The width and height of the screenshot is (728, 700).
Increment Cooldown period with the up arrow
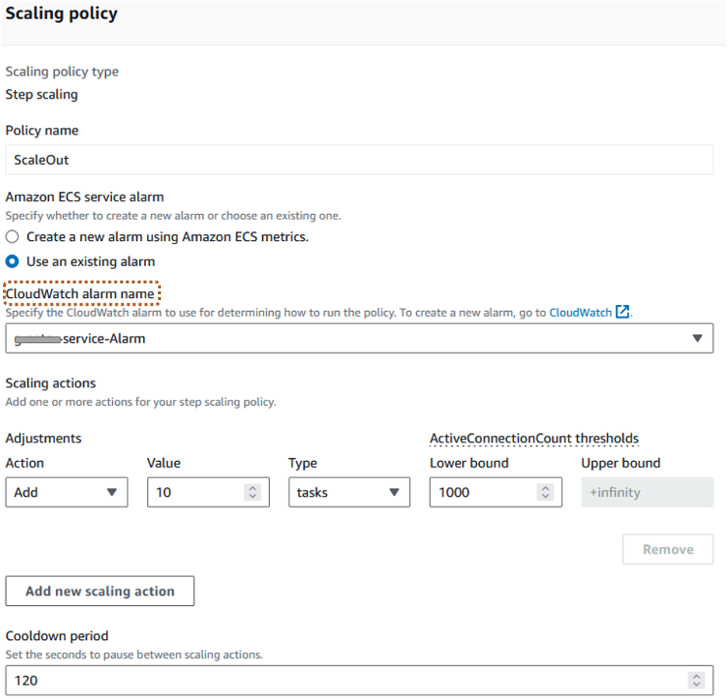tap(696, 676)
